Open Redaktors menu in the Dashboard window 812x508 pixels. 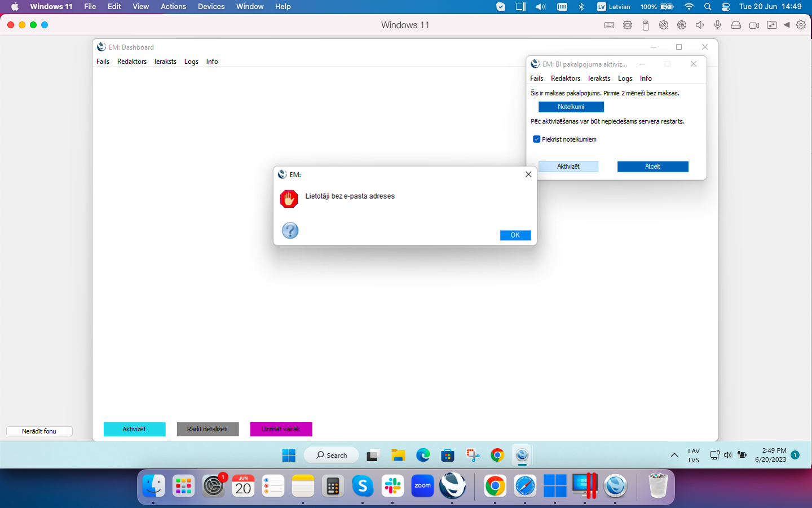[x=131, y=62]
